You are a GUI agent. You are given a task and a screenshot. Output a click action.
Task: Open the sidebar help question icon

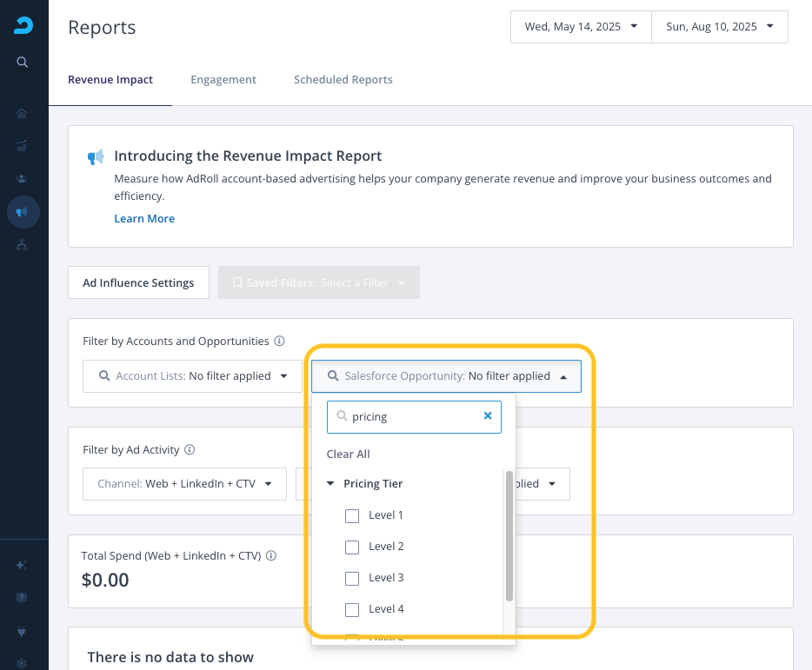coord(21,598)
